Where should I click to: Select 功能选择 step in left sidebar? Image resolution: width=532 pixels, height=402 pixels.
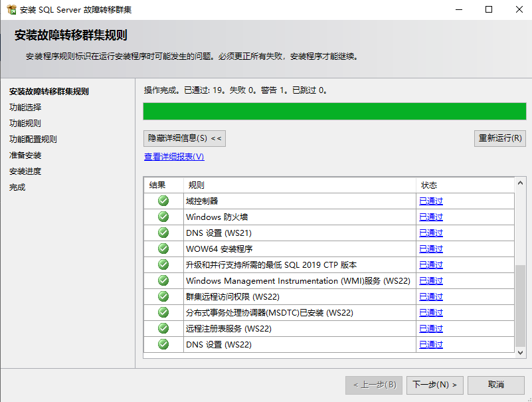pos(25,108)
